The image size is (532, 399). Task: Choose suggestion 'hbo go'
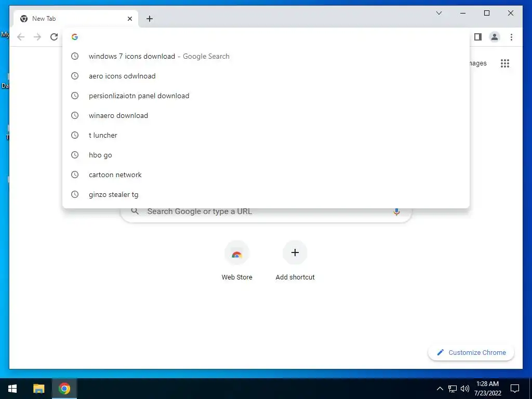(266, 155)
